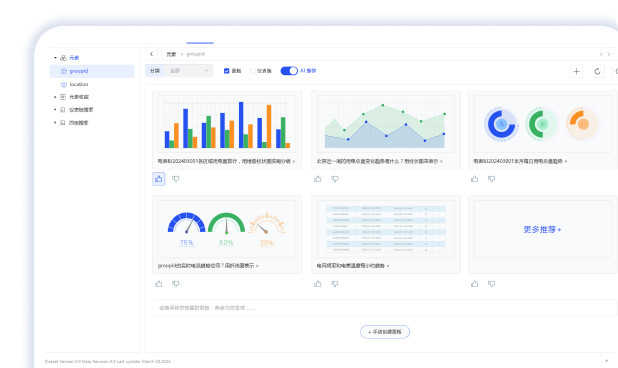The height and width of the screenshot is (368, 618).
Task: Expand the last sidebar tree node
Action: tap(55, 123)
